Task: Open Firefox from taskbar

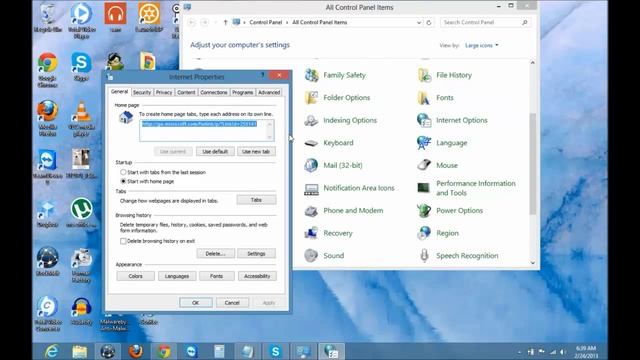Action: point(136,351)
